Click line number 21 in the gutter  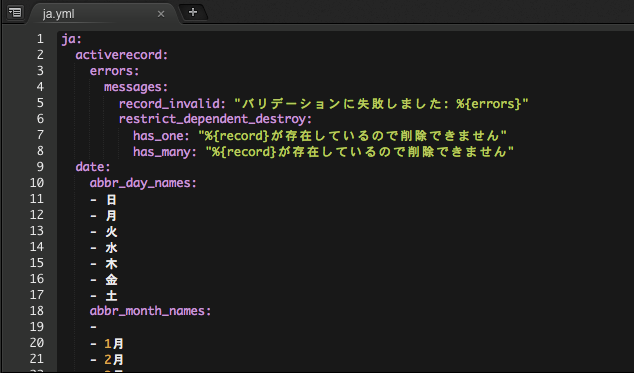37,359
